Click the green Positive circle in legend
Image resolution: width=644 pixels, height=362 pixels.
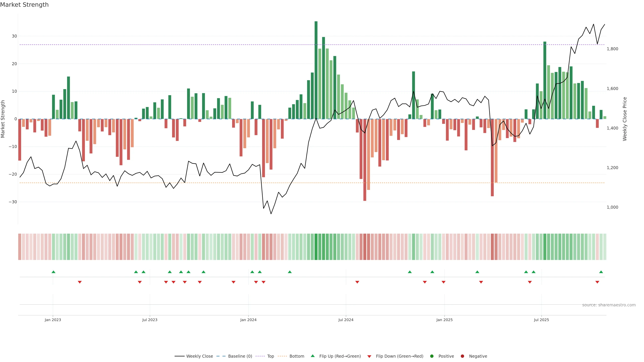tap(432, 356)
